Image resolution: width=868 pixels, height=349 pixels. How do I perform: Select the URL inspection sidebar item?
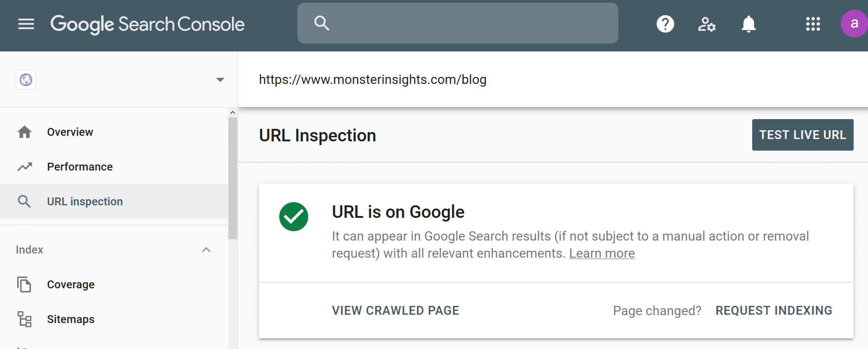[84, 201]
